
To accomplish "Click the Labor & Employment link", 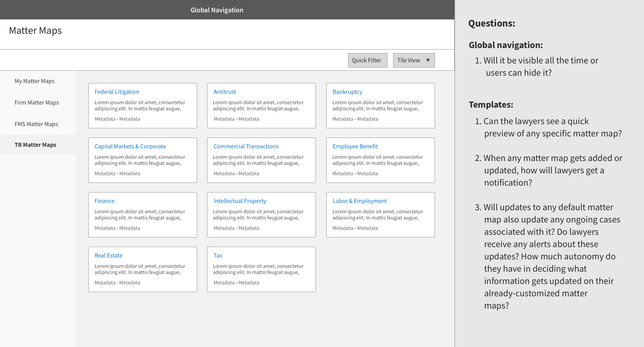I will point(359,201).
